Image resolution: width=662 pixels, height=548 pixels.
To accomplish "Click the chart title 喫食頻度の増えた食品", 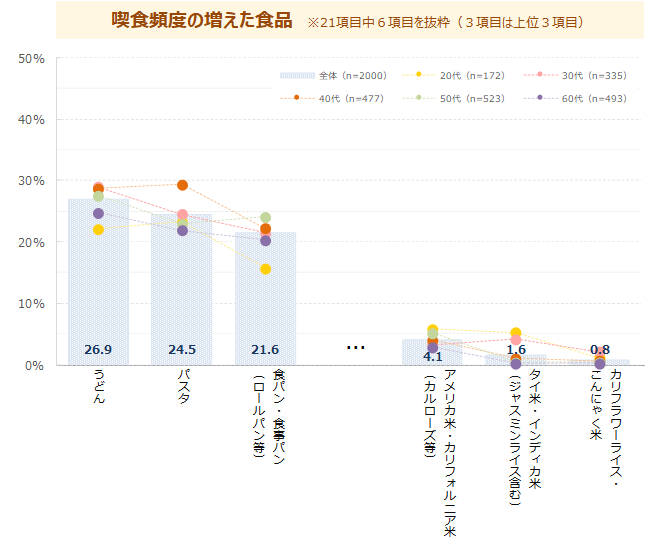I will point(201,21).
